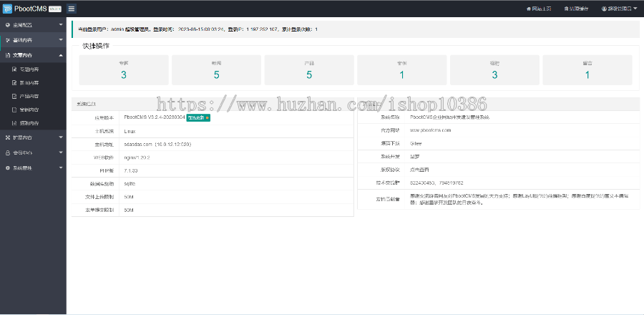Click the green 在线更新 button

pos(198,117)
